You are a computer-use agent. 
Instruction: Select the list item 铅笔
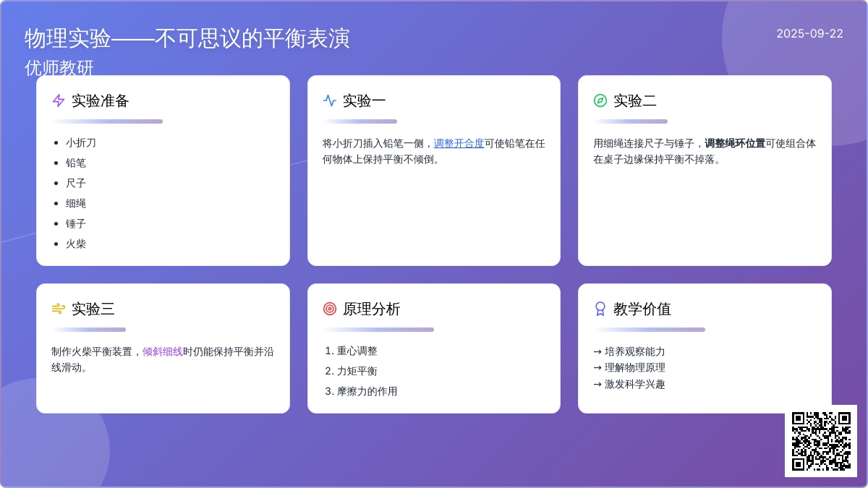(x=76, y=163)
